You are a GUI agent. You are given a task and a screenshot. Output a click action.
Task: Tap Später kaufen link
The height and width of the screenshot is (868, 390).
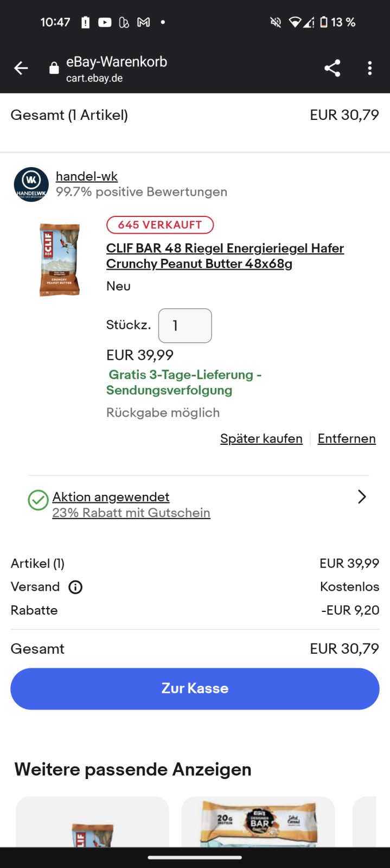(x=261, y=438)
